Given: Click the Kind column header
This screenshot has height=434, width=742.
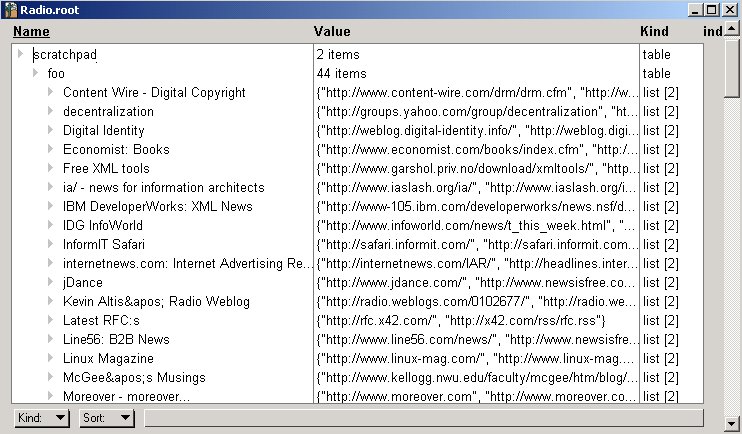Looking at the screenshot, I should pos(654,31).
